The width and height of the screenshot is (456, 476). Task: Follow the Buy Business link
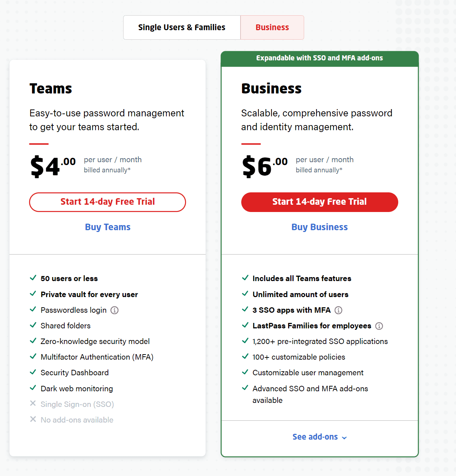pyautogui.click(x=319, y=227)
